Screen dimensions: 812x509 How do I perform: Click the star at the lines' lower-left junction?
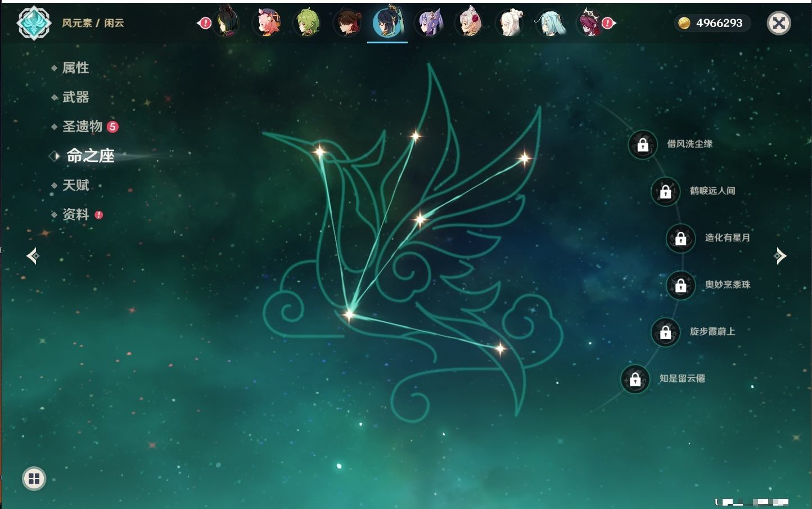(x=349, y=314)
